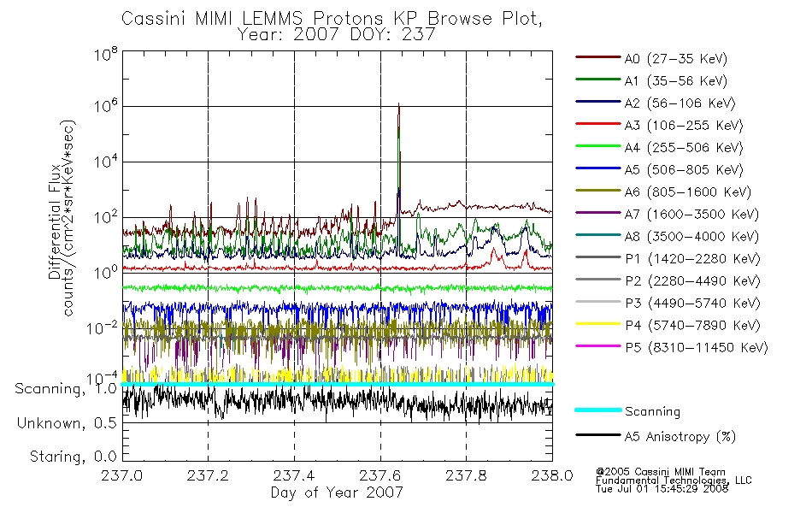Image resolution: width=812 pixels, height=513 pixels.
Task: Click the P2 (2280-4490 KeV) legend label
Action: (692, 281)
